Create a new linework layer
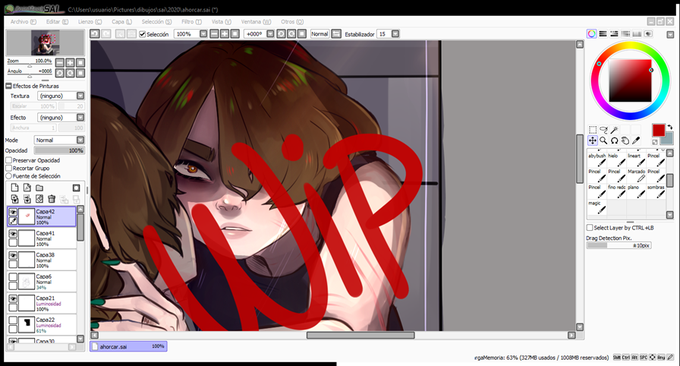The height and width of the screenshot is (366, 680). click(27, 187)
